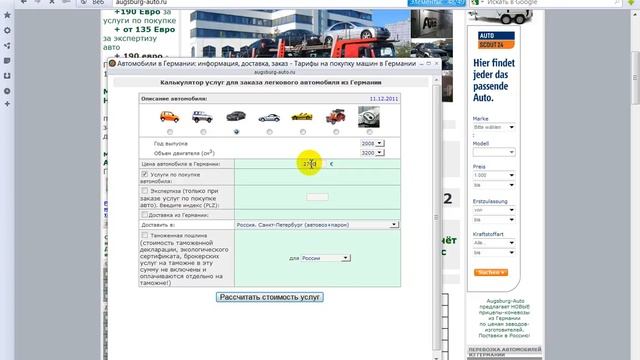Screen dimensions: 640x360
Task: Click the gray logo vehicle image
Action: coord(369,117)
